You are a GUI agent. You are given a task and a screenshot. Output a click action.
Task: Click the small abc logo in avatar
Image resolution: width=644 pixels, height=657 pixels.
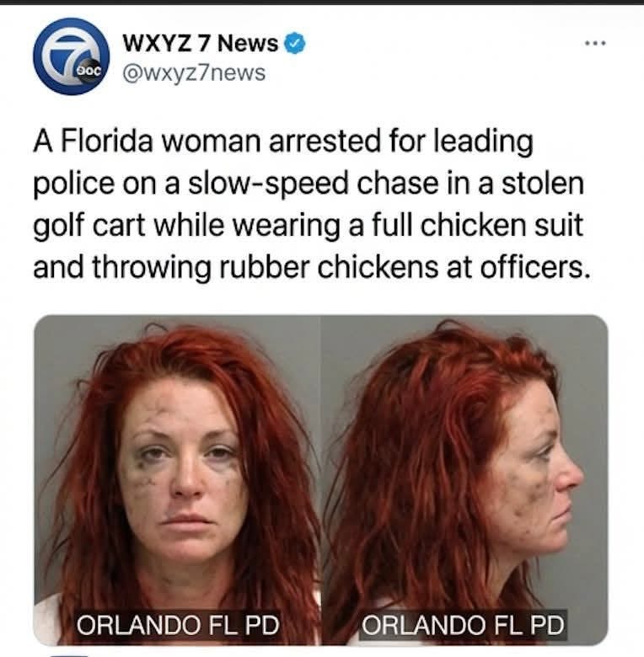[x=89, y=72]
